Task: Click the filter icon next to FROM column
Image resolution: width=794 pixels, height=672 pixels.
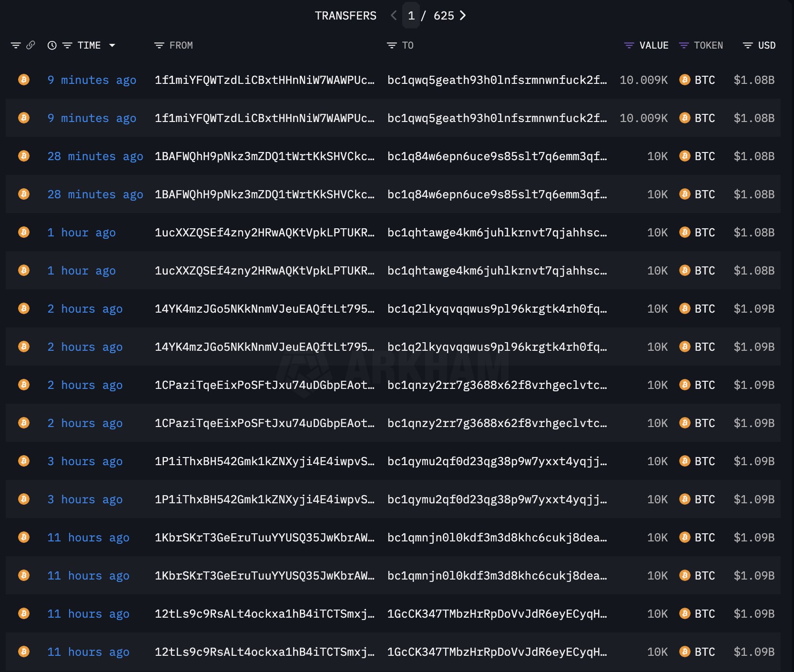Action: pyautogui.click(x=159, y=45)
